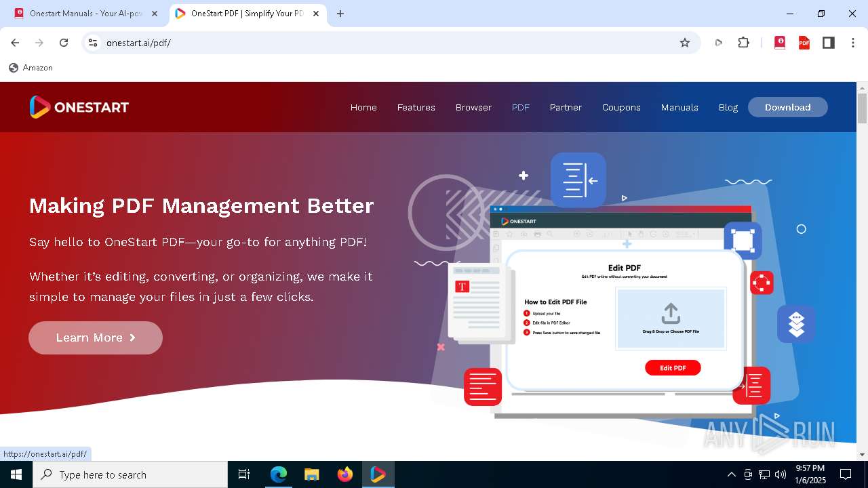This screenshot has width=868, height=488.
Task: Click the address bar URL field
Action: (x=390, y=43)
